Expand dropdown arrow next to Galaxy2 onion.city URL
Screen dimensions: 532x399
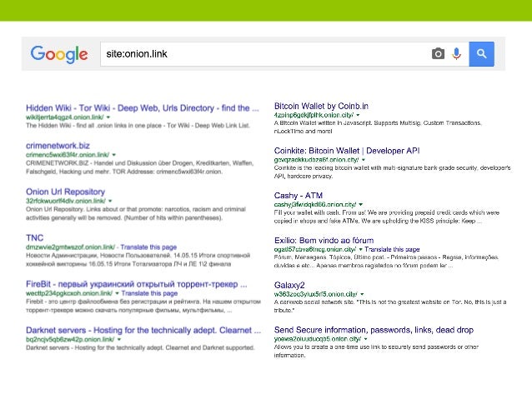click(x=362, y=294)
